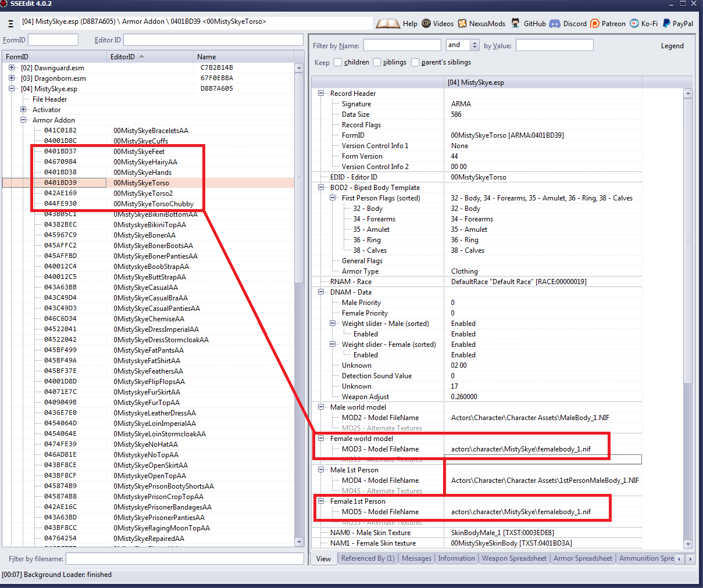The height and width of the screenshot is (588, 703).
Task: Expand Dragonborn.esm plugin node
Action: pos(12,78)
